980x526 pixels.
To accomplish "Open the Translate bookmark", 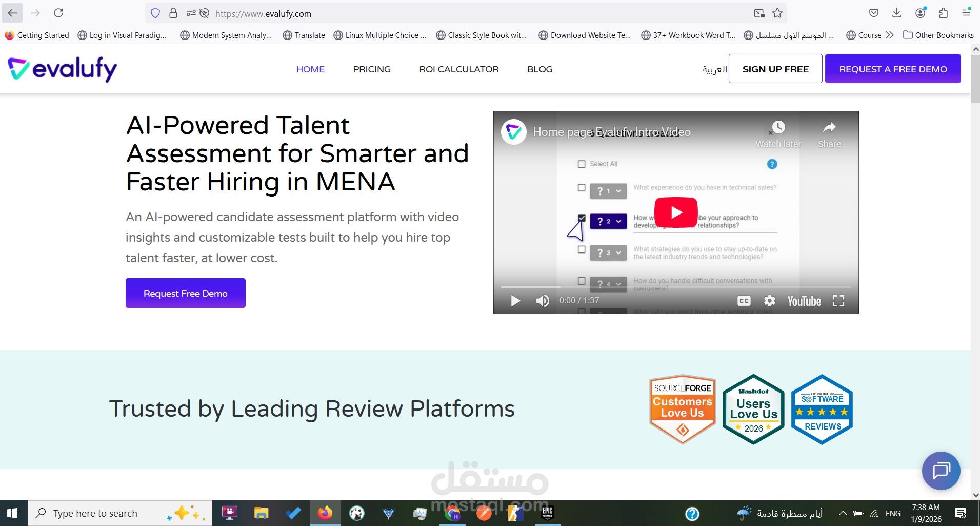I will click(303, 35).
